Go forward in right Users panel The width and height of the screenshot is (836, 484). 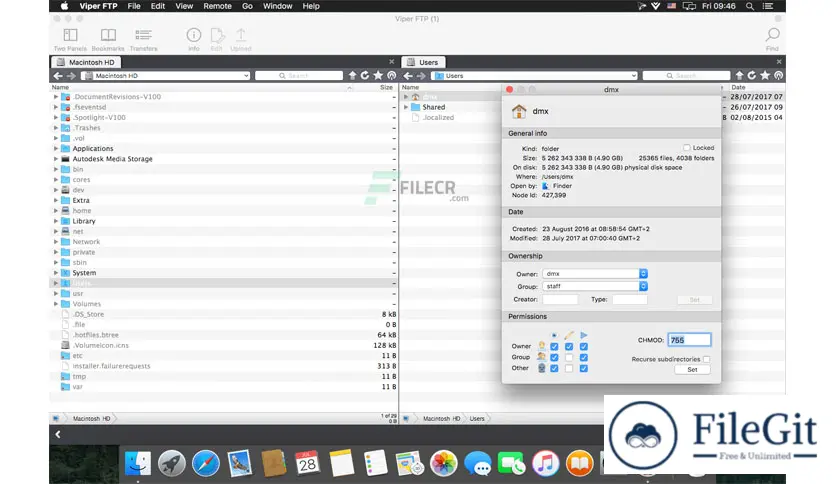(x=421, y=76)
